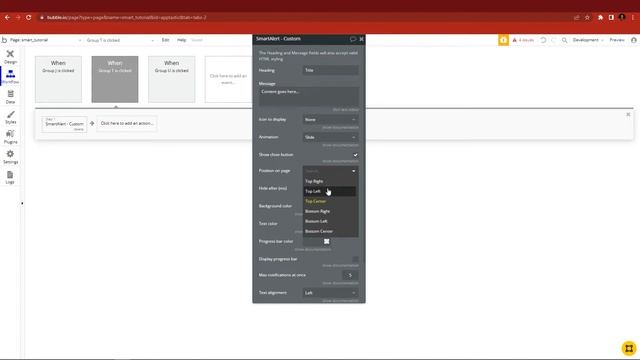The width and height of the screenshot is (640, 360).
Task: Open the Workflow tab in sidebar
Action: coord(10,77)
